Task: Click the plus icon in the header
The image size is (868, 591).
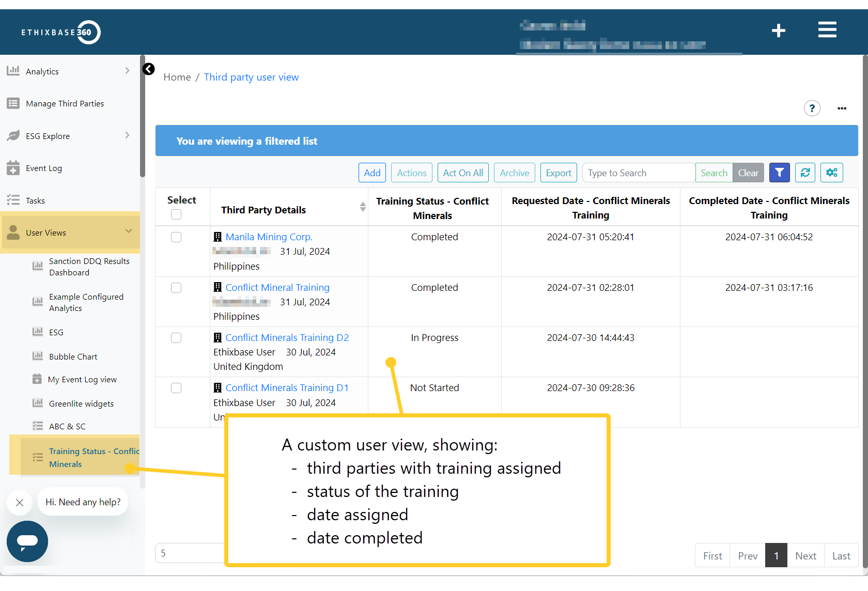Action: pos(778,30)
